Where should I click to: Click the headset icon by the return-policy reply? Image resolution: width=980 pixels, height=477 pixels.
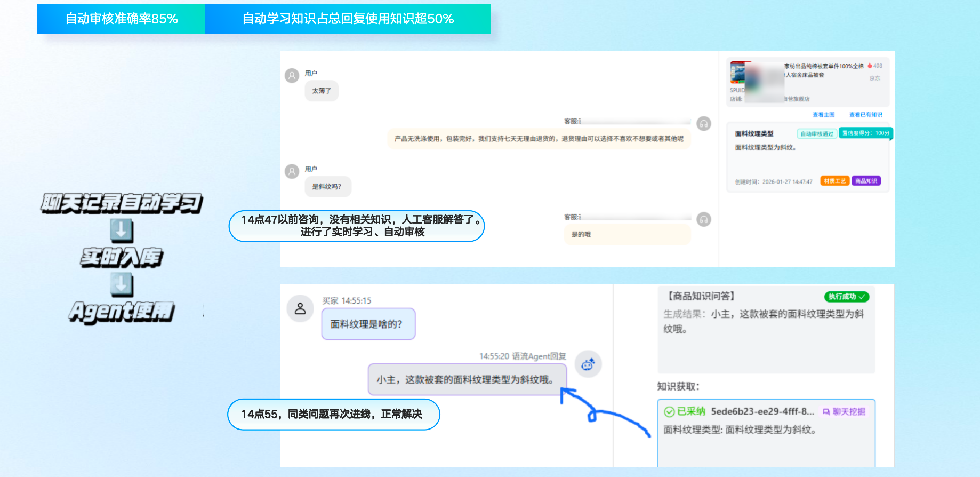coord(704,124)
